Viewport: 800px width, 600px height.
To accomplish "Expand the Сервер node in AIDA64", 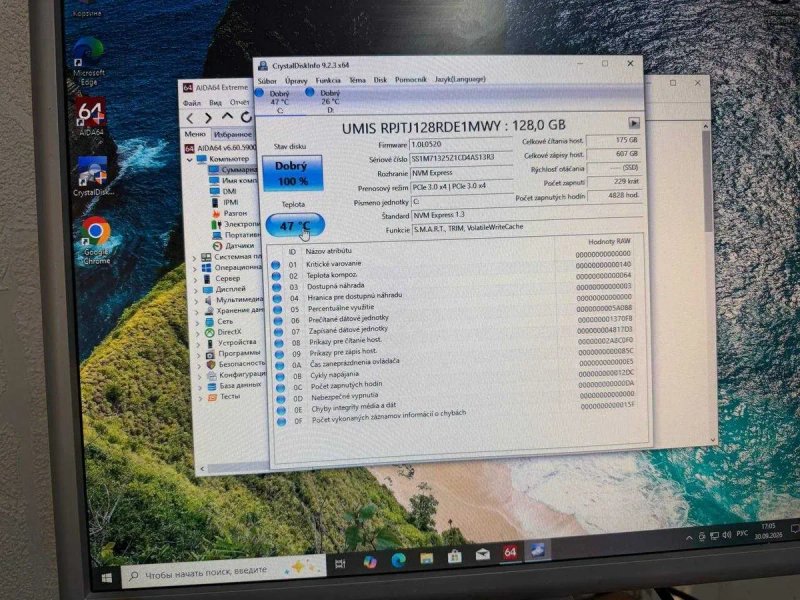I will coord(195,280).
